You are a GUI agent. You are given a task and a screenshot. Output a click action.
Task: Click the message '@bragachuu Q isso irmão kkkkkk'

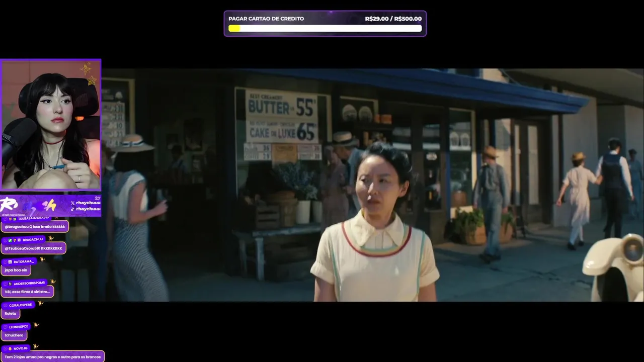click(x=35, y=227)
